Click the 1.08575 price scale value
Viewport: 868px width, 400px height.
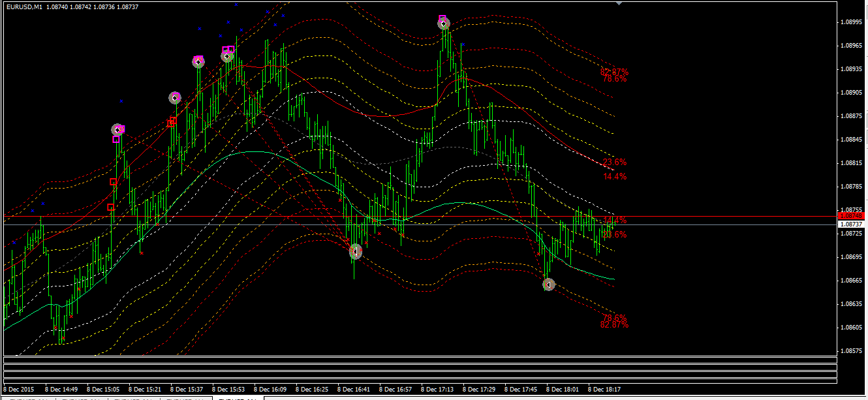851,351
